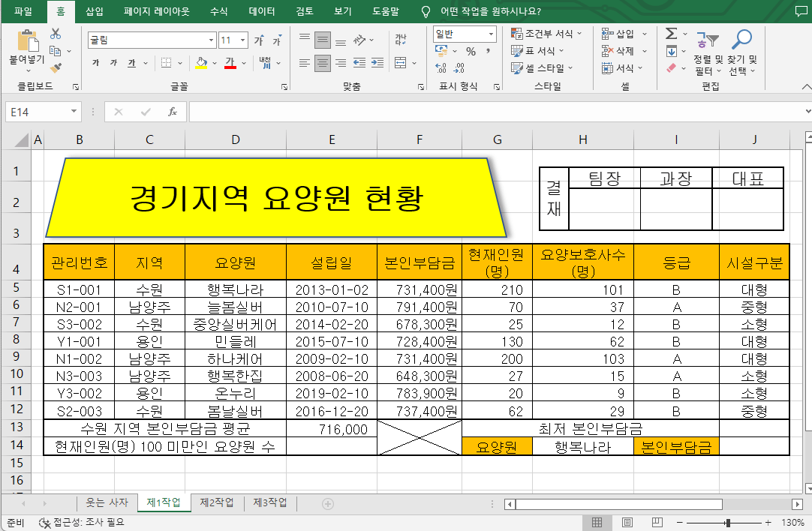Switch to Page Layout view
812x531 pixels.
627,523
